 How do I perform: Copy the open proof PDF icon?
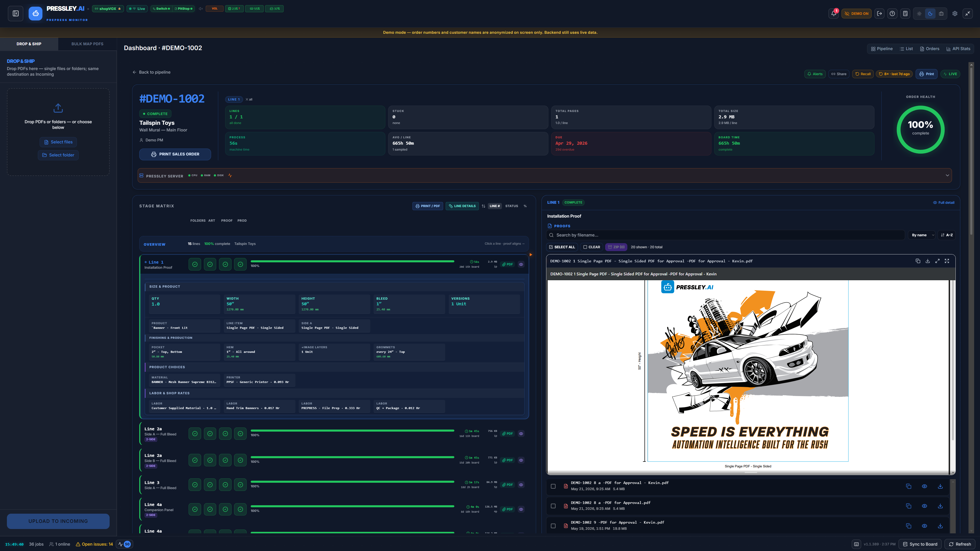(918, 261)
